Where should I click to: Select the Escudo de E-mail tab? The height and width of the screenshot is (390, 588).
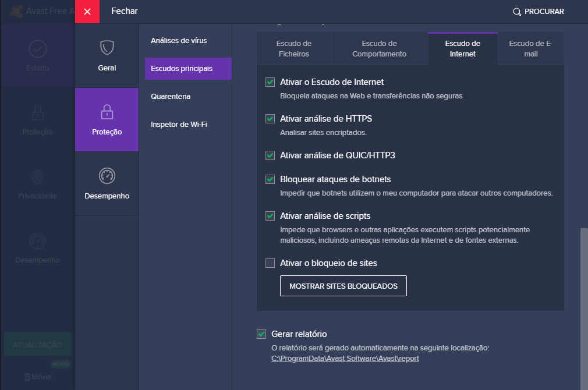tap(530, 49)
